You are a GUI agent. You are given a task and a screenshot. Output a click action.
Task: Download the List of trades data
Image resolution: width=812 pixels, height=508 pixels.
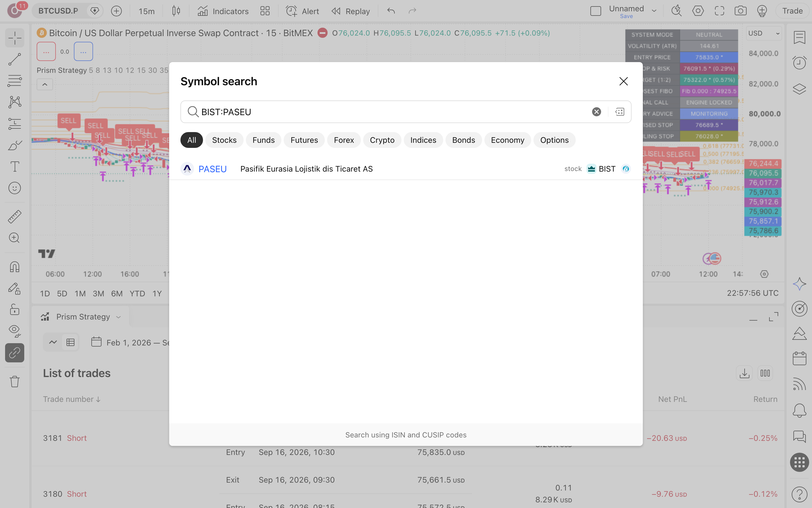coord(744,373)
